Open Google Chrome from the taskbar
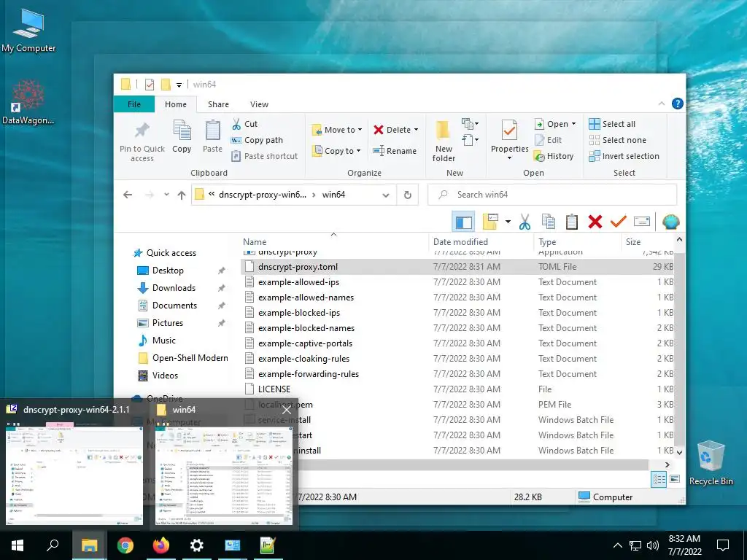747x560 pixels. [x=125, y=545]
